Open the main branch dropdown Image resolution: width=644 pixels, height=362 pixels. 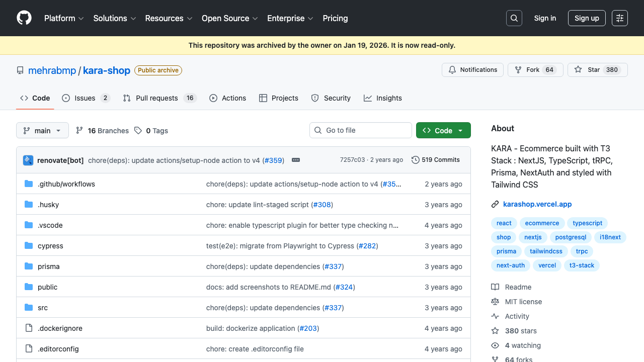tap(42, 130)
